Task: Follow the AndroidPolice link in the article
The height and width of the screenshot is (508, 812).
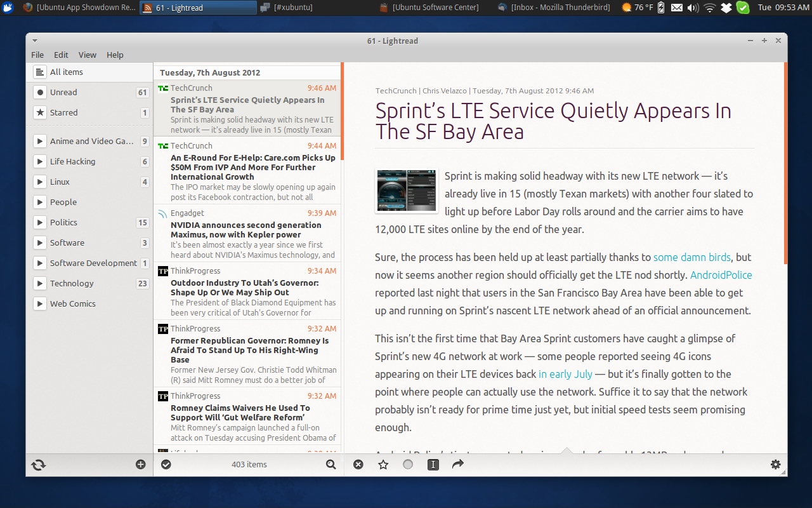Action: [x=721, y=275]
